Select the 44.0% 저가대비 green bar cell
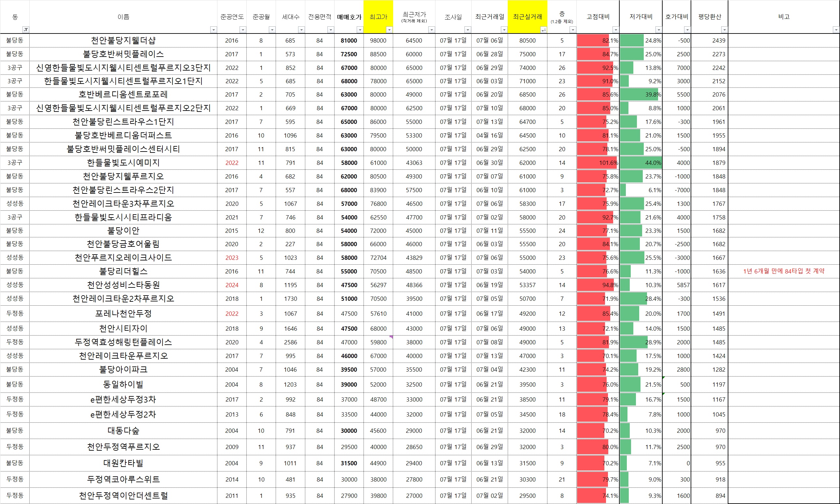The height and width of the screenshot is (504, 840). [x=640, y=163]
